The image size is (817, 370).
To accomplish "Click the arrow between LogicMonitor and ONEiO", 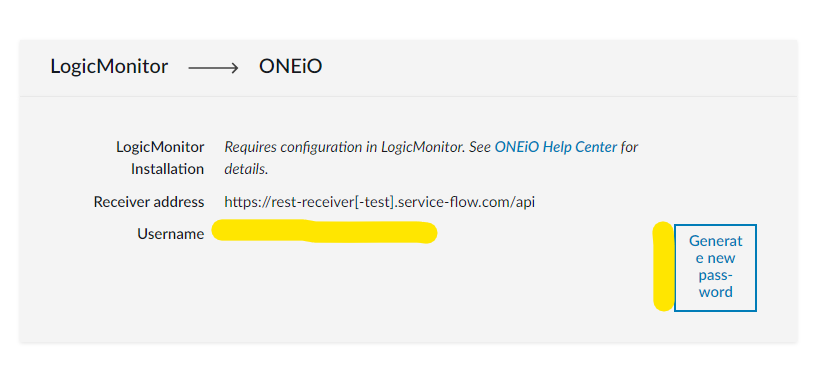I will point(213,68).
